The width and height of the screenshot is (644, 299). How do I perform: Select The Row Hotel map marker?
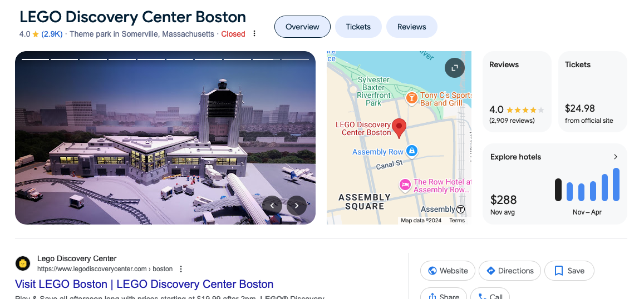[x=405, y=185]
